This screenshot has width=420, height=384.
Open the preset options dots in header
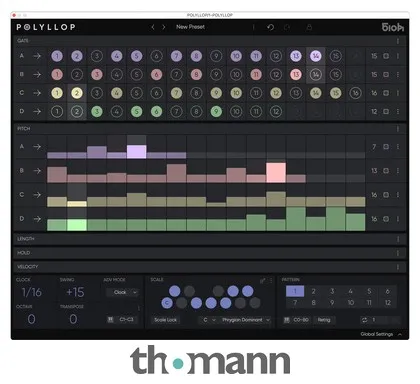253,27
